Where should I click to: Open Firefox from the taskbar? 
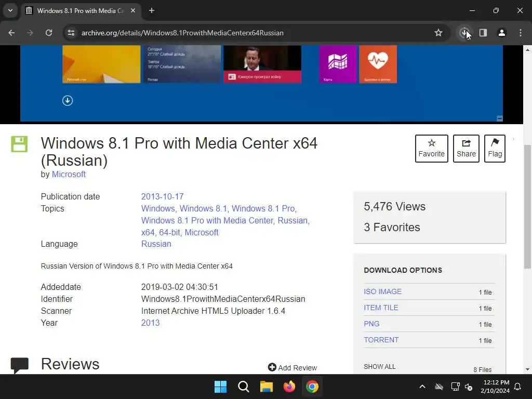289,387
